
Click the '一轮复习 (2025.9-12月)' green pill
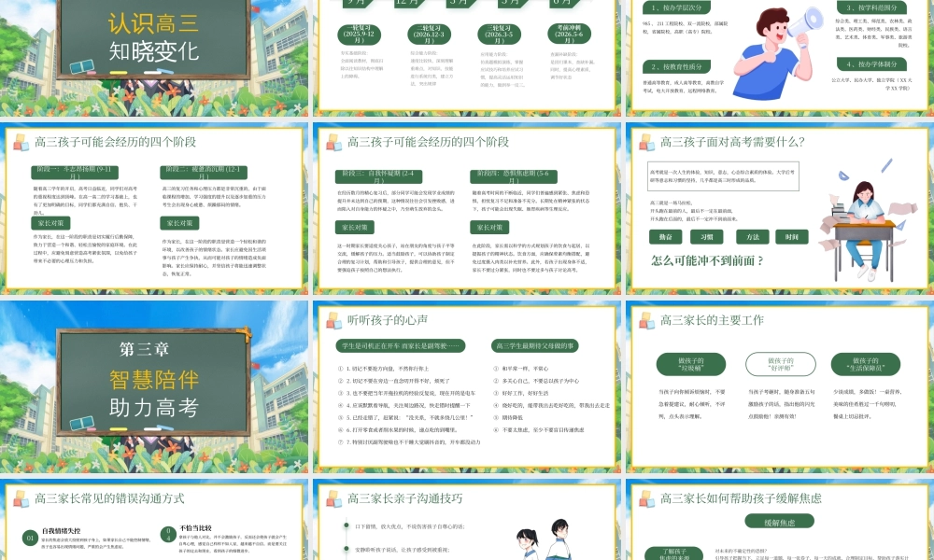(x=360, y=34)
